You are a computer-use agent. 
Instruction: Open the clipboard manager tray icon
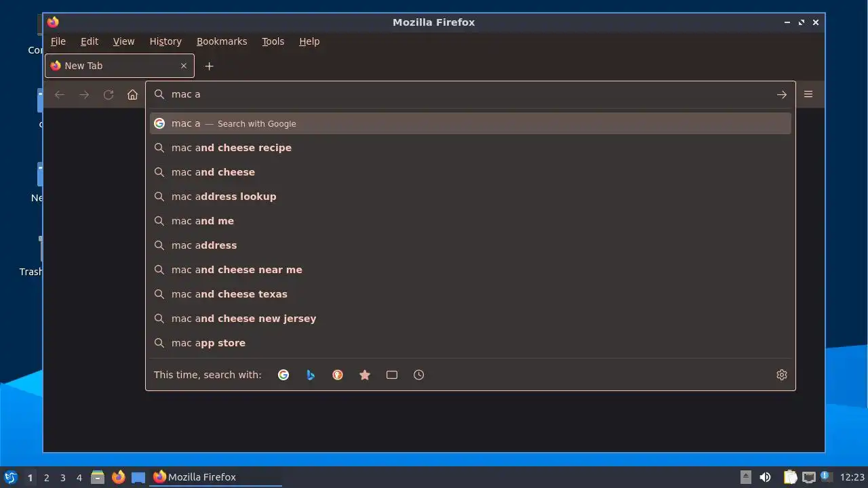790,477
